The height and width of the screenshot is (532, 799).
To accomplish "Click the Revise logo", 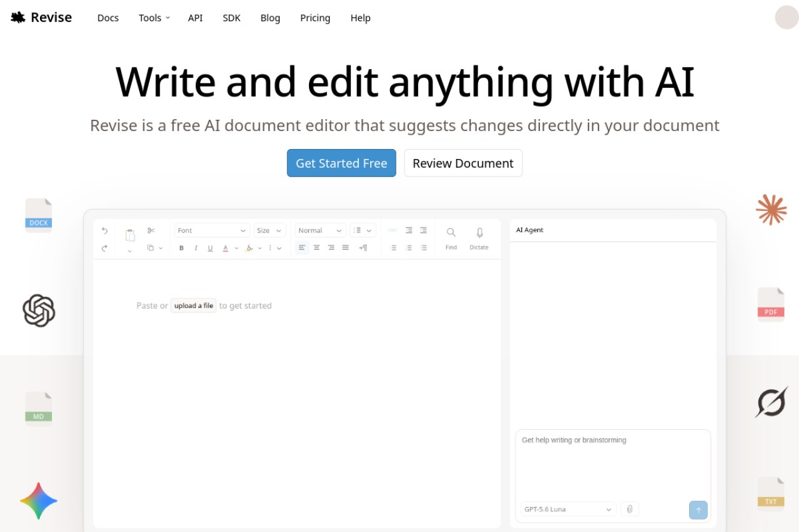I will [x=41, y=17].
